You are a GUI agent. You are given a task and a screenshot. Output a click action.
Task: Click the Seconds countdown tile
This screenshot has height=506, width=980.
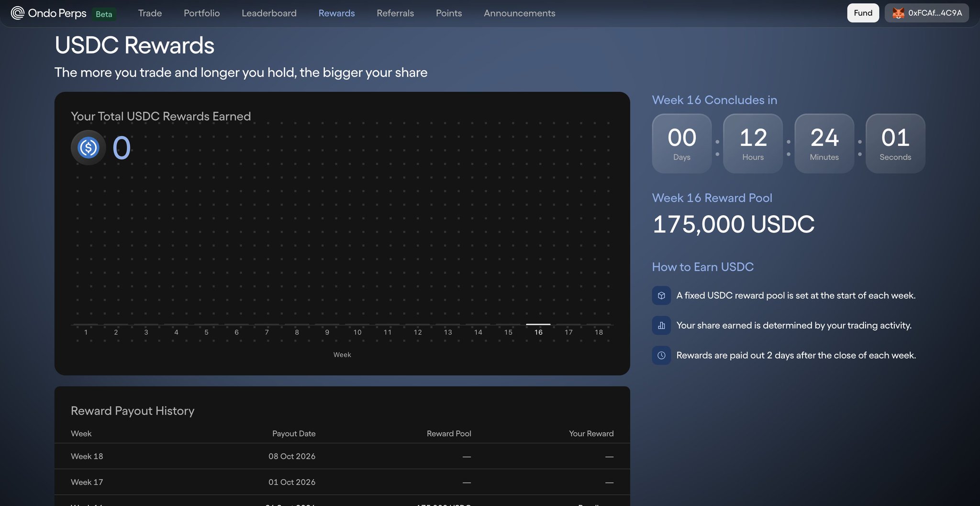895,143
